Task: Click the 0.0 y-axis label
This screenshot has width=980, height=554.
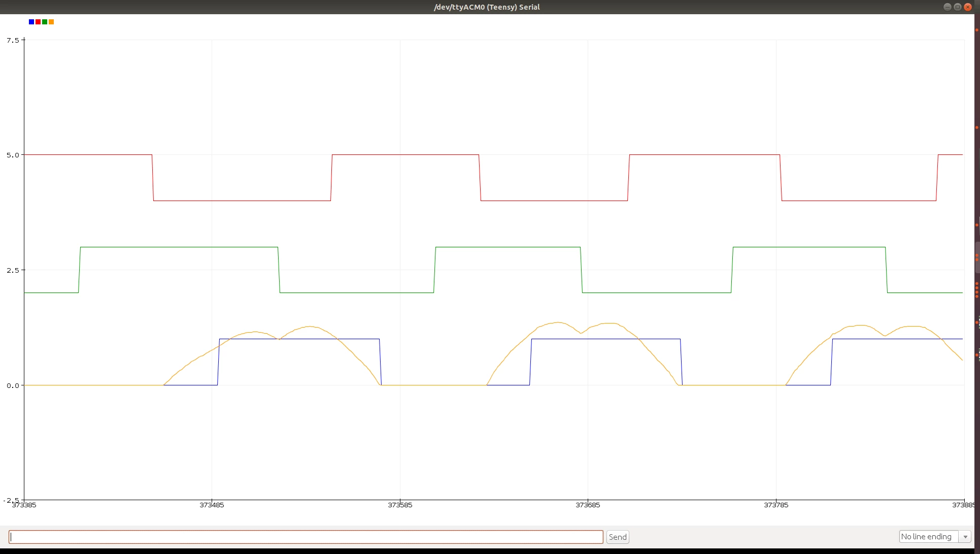Action: click(x=13, y=385)
